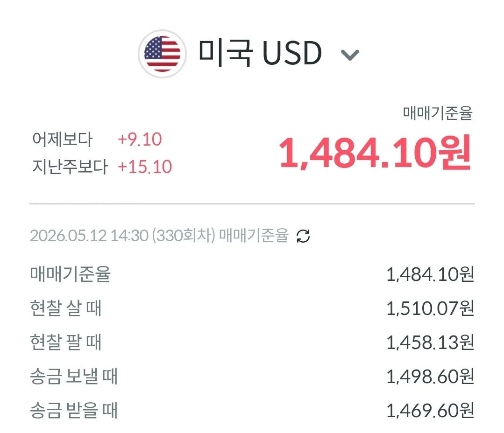Refresh the exchange rate with the reload icon
The width and height of the screenshot is (504, 433).
click(x=303, y=236)
